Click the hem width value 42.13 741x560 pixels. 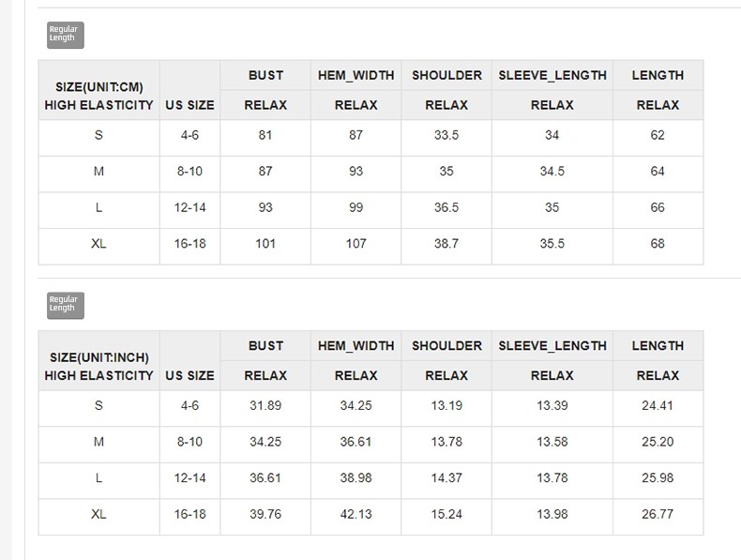tap(355, 514)
